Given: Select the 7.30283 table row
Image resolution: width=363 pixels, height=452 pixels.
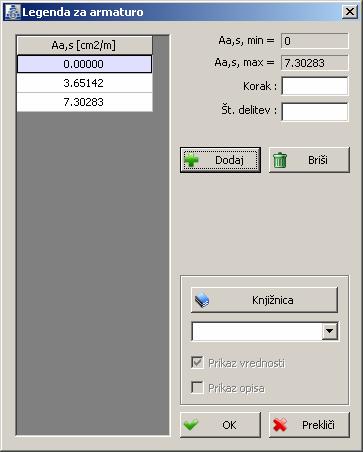Looking at the screenshot, I should pos(85,102).
